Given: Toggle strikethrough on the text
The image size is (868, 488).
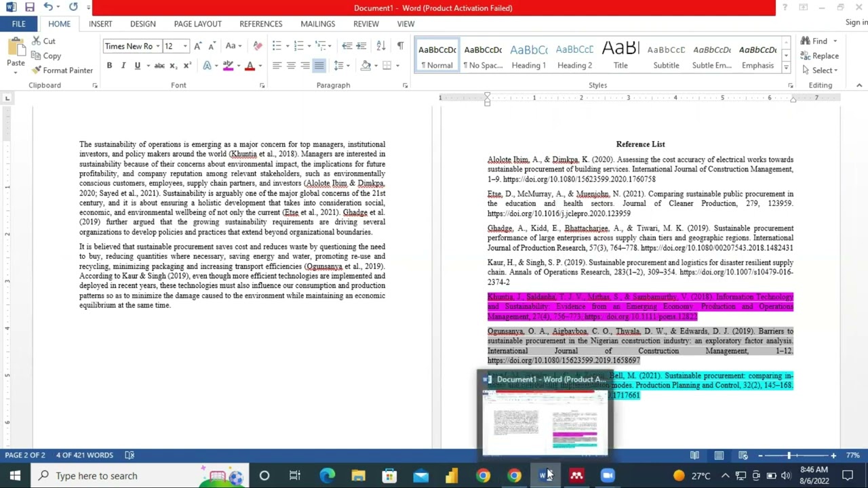Looking at the screenshot, I should 159,66.
